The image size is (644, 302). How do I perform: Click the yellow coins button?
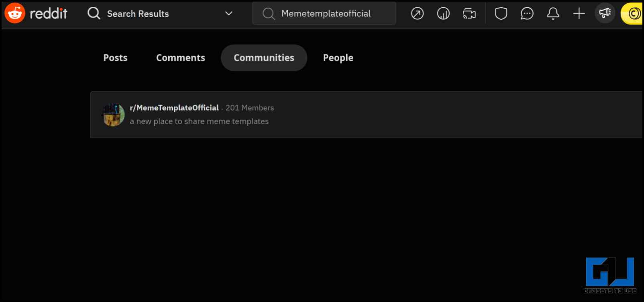point(632,14)
